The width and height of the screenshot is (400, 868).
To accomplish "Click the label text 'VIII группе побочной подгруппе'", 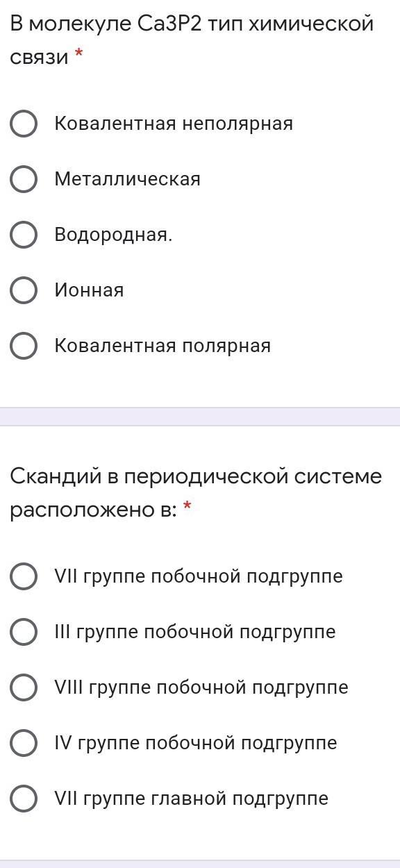I will (201, 687).
